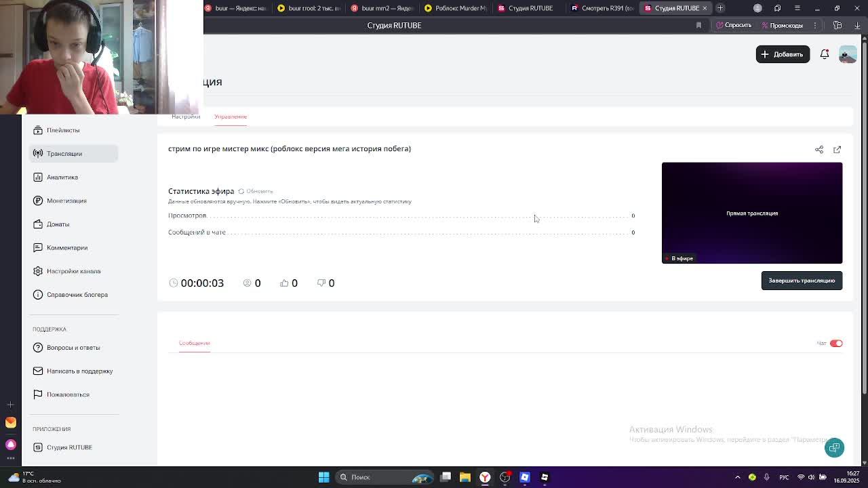The width and height of the screenshot is (868, 488).
Task: Show hidden system tray icons
Action: pyautogui.click(x=738, y=477)
